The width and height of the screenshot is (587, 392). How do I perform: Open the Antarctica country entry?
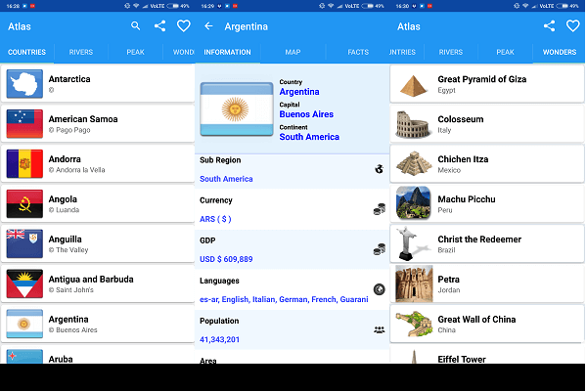click(x=98, y=84)
